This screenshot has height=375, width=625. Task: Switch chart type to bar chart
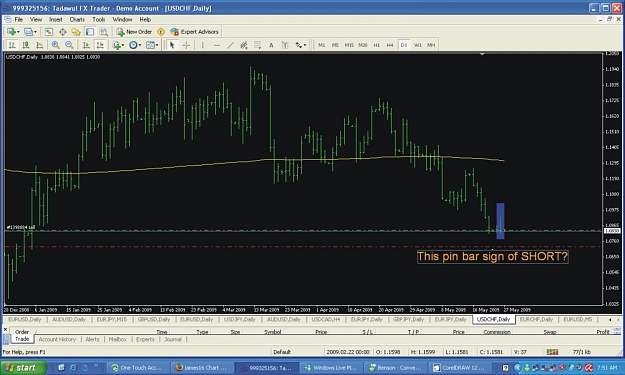12,45
